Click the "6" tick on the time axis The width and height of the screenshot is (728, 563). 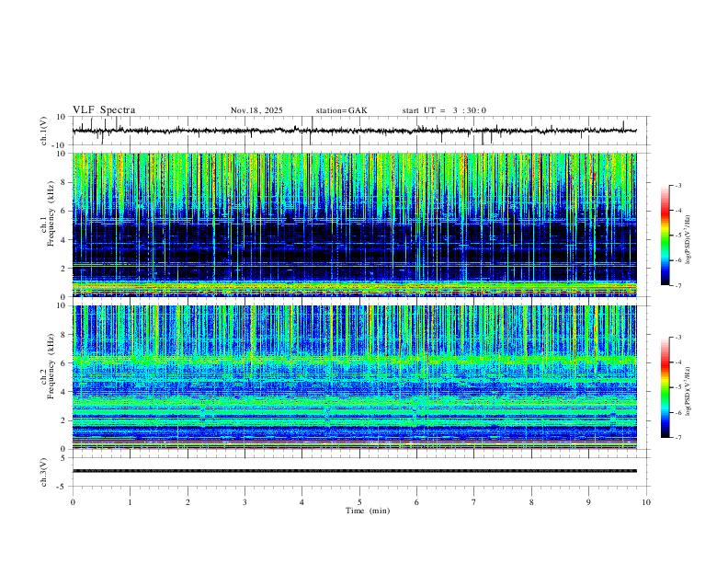(x=416, y=502)
